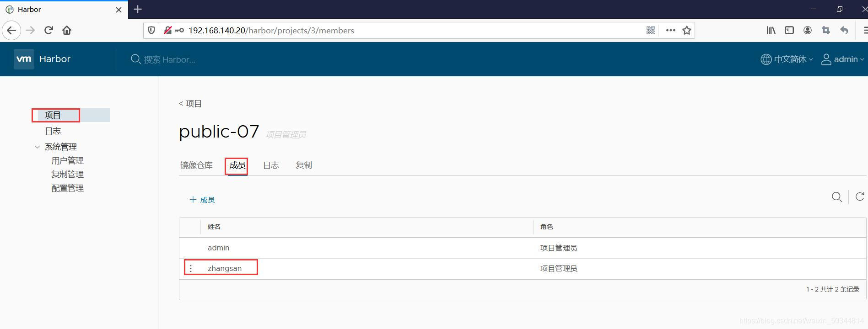This screenshot has width=868, height=329.
Task: Click the saved login key icon
Action: click(x=179, y=31)
